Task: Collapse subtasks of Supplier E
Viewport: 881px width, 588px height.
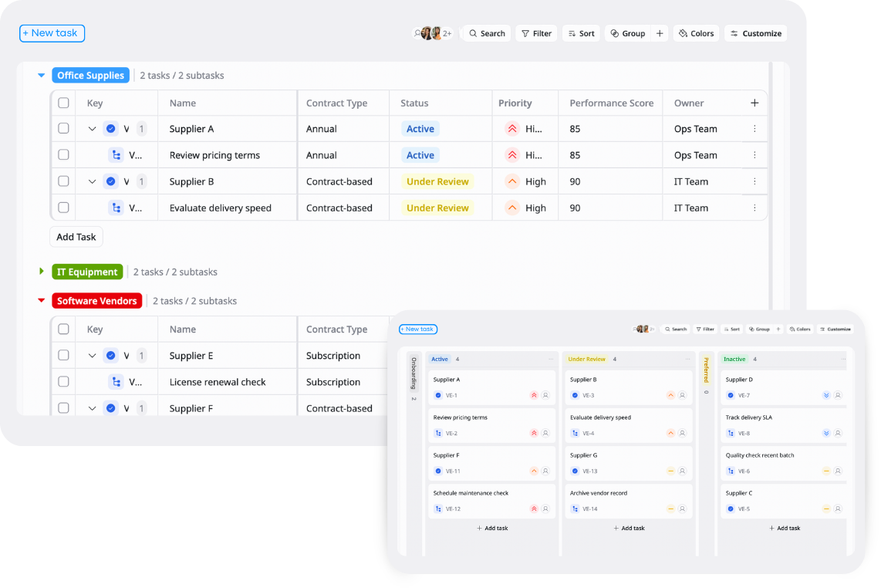Action: coord(92,355)
